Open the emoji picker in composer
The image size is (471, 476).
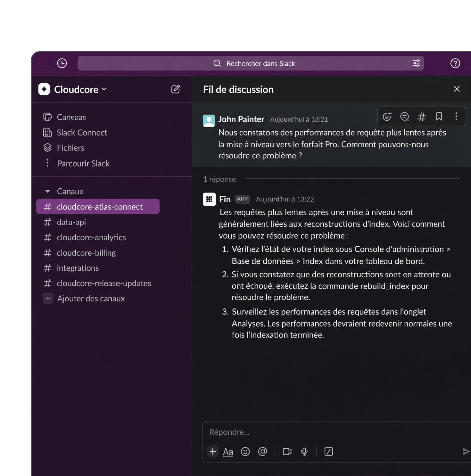point(245,452)
